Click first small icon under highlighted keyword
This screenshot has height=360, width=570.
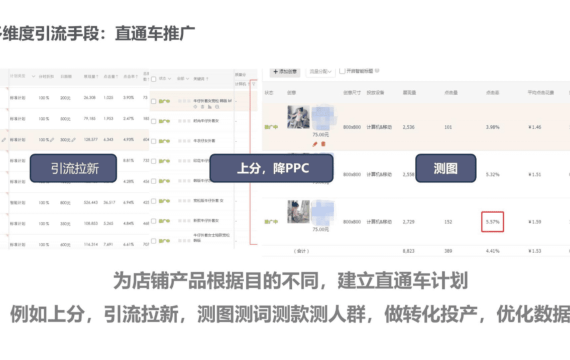pyautogui.click(x=195, y=107)
